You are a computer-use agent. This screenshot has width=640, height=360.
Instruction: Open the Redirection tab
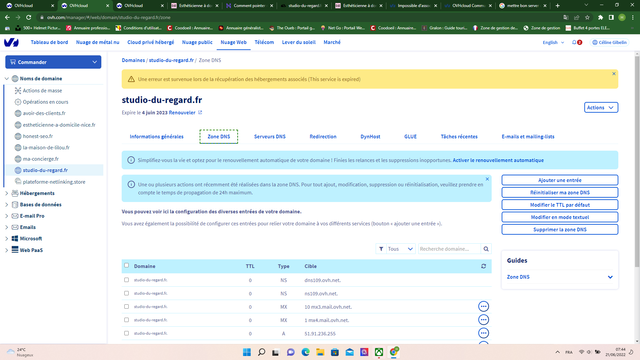323,137
